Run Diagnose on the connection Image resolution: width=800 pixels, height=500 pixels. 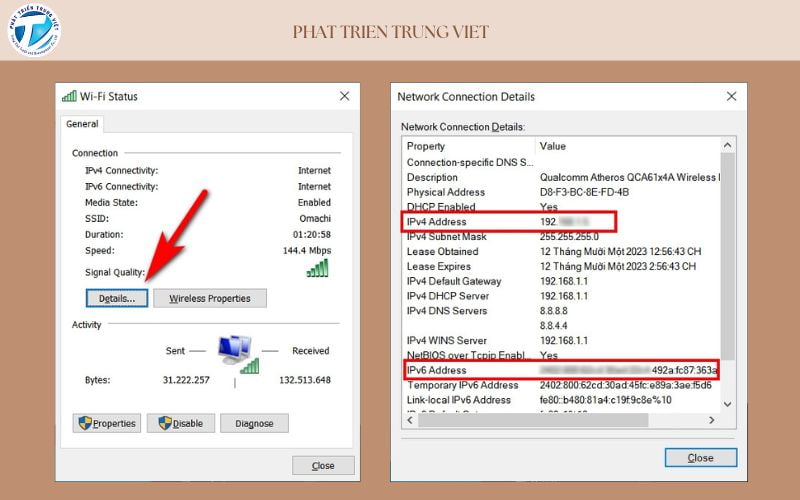(x=254, y=423)
